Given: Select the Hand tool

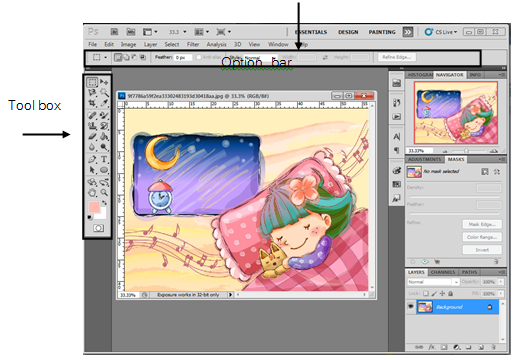Looking at the screenshot, I should tap(92, 193).
